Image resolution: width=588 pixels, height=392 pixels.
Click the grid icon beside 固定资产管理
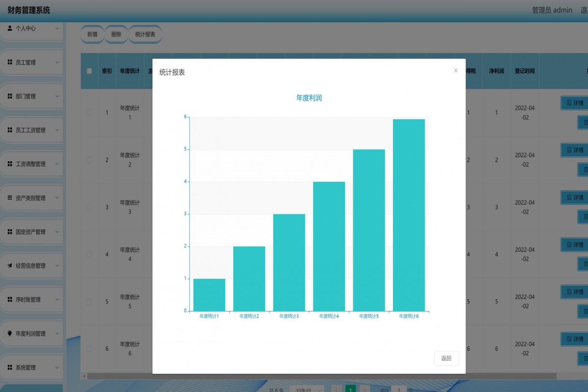(10, 232)
